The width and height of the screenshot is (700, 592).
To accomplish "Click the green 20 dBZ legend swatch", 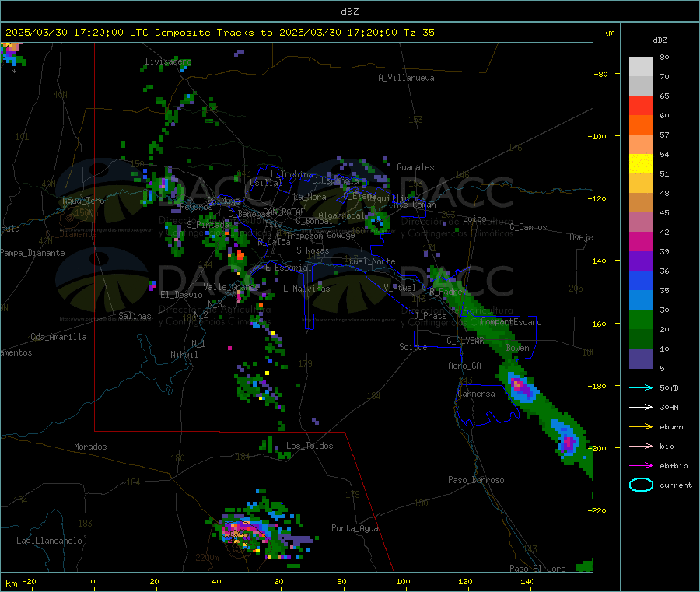I will (x=641, y=319).
